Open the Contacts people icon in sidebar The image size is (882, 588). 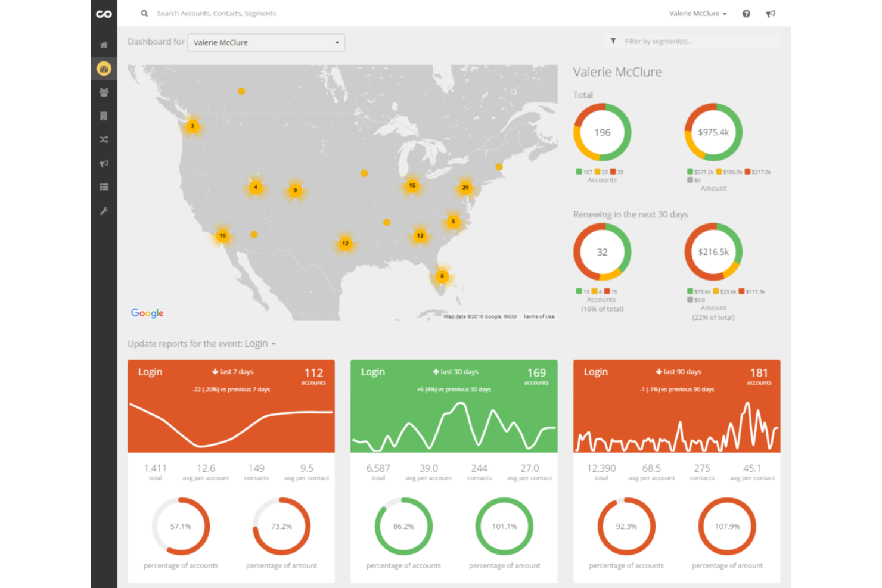104,92
